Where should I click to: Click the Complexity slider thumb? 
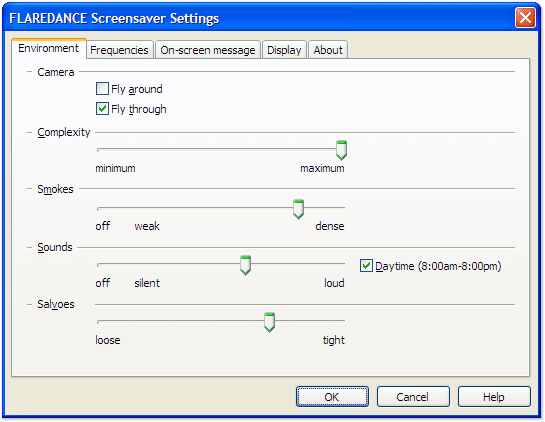341,150
